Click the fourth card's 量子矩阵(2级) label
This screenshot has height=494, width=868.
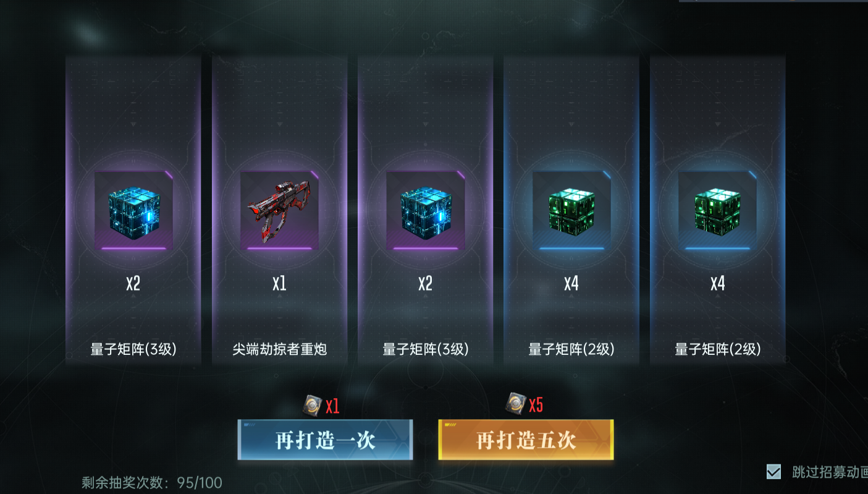571,349
